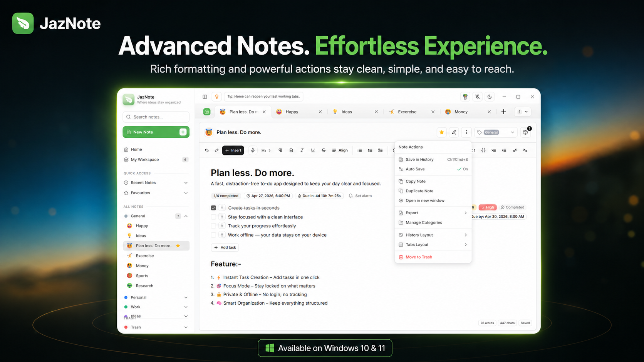Check the 'Work offline' task checkbox
644x362 pixels.
tap(213, 235)
